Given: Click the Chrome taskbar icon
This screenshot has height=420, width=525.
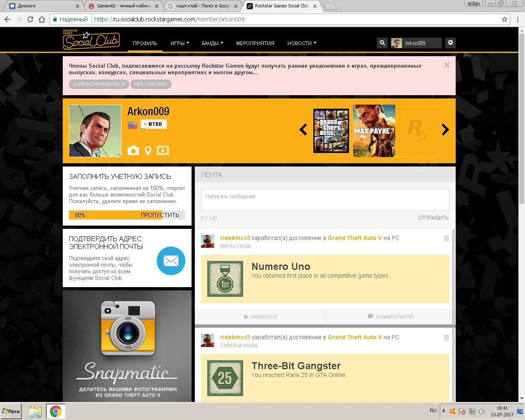Looking at the screenshot, I should point(56,411).
